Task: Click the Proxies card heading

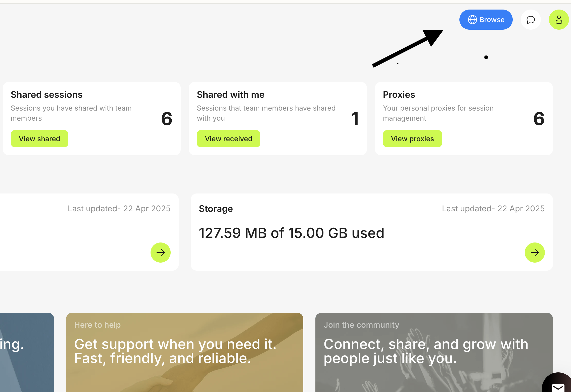Action: pyautogui.click(x=399, y=95)
